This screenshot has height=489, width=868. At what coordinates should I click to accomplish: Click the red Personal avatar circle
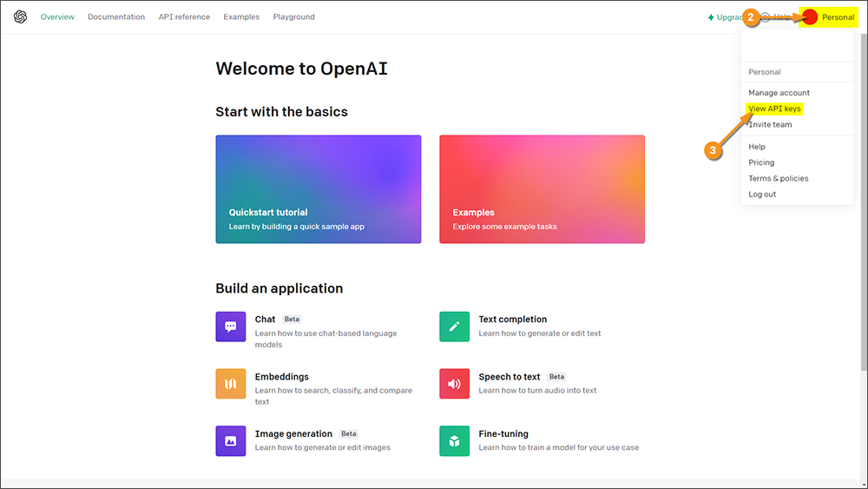[810, 17]
